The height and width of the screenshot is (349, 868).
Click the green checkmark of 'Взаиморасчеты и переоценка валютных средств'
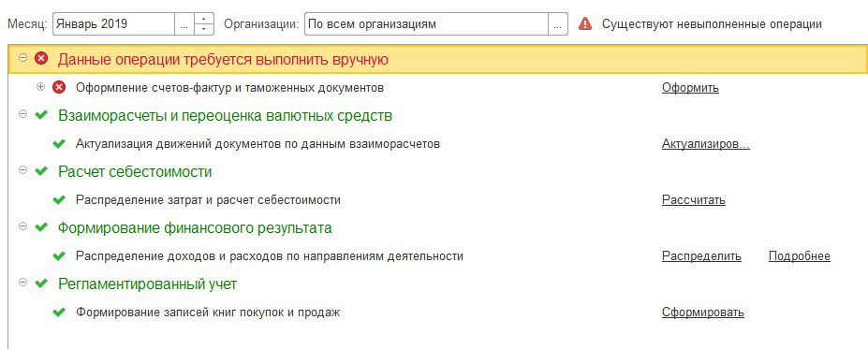[41, 115]
